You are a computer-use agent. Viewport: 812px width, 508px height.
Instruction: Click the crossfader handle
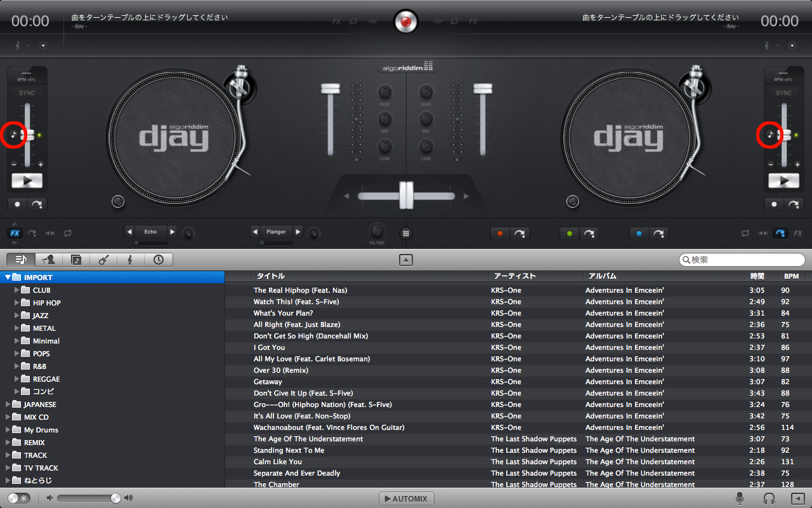406,196
